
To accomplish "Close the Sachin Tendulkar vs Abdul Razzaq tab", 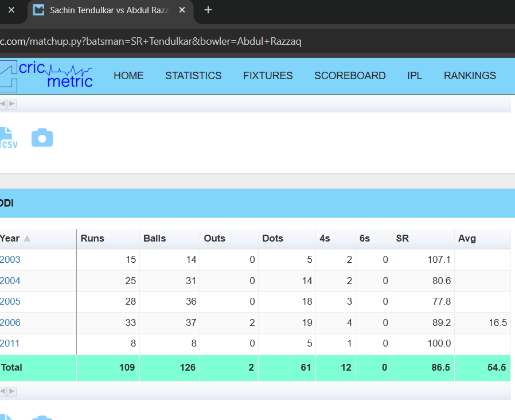I will (x=182, y=10).
